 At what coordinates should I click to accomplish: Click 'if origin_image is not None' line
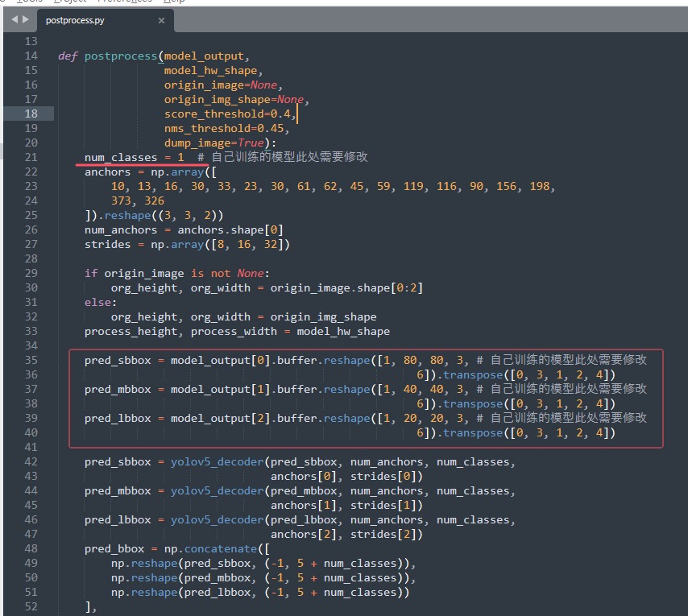tap(176, 274)
